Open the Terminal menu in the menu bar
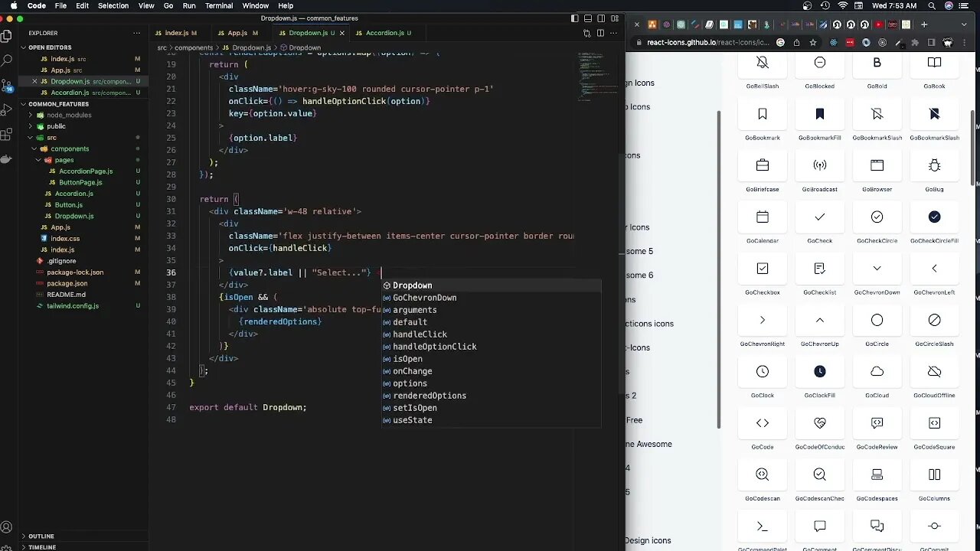Image resolution: width=980 pixels, height=551 pixels. 218,5
